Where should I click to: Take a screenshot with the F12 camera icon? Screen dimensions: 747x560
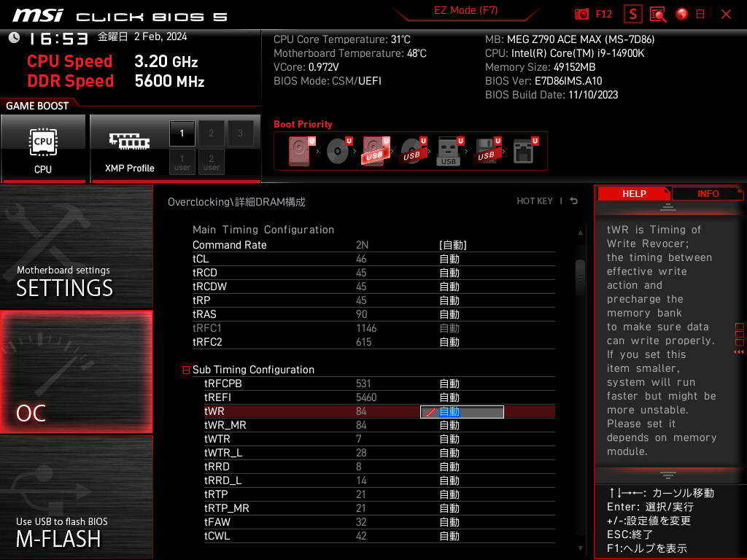pyautogui.click(x=581, y=15)
